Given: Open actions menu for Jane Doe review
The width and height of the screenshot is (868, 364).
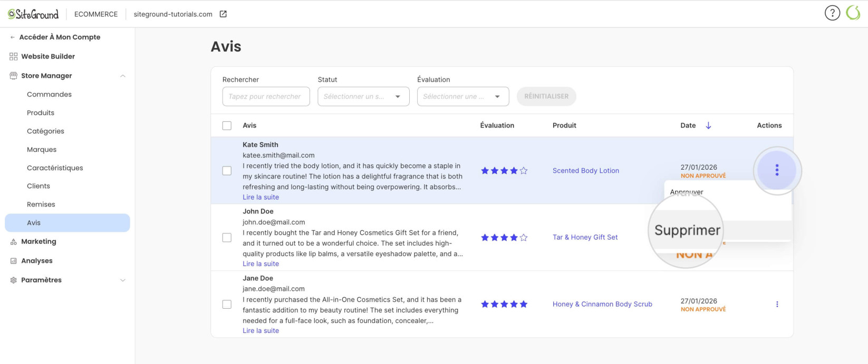Looking at the screenshot, I should click(x=777, y=304).
